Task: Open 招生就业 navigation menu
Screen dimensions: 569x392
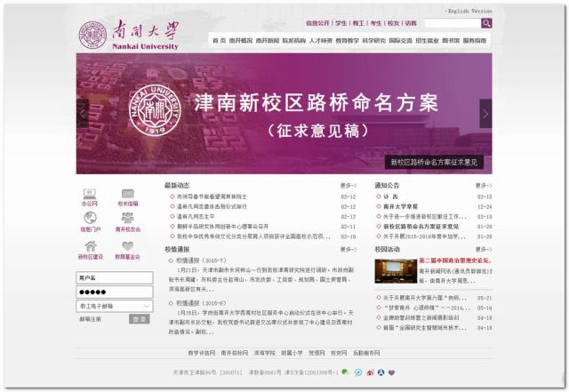Action: (427, 41)
